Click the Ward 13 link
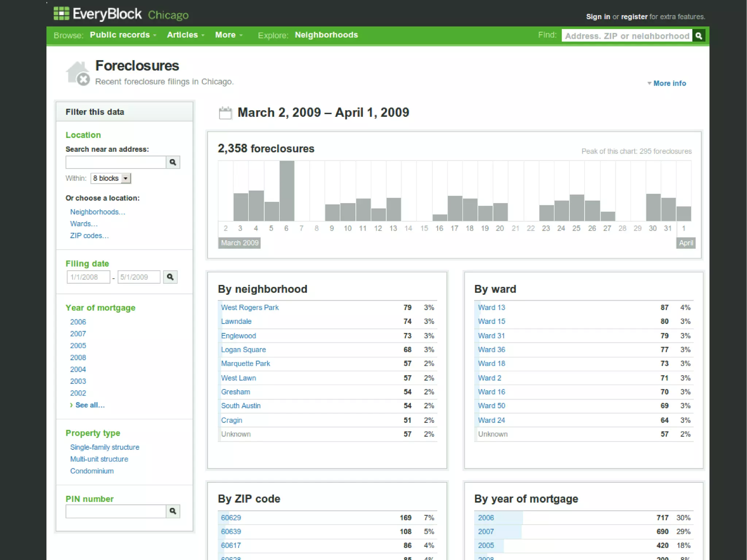This screenshot has width=747, height=560. [491, 308]
